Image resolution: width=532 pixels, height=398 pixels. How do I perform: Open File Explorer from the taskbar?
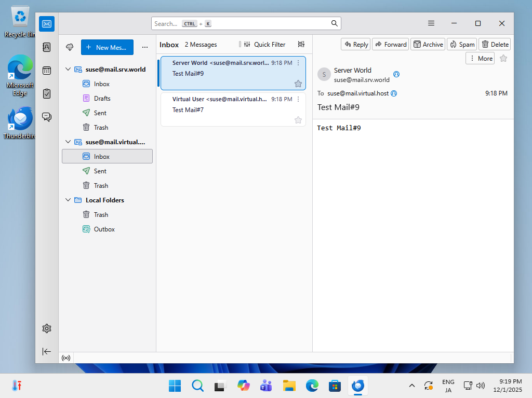point(289,386)
